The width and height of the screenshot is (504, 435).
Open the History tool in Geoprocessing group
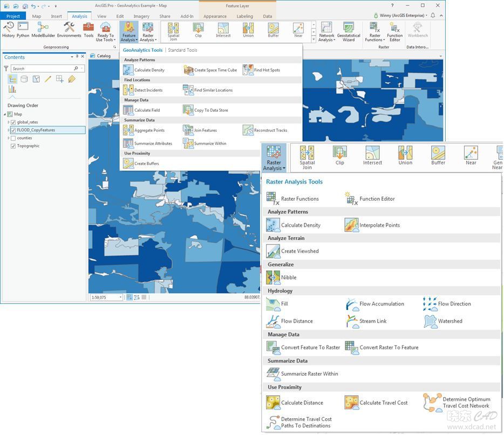tap(8, 30)
